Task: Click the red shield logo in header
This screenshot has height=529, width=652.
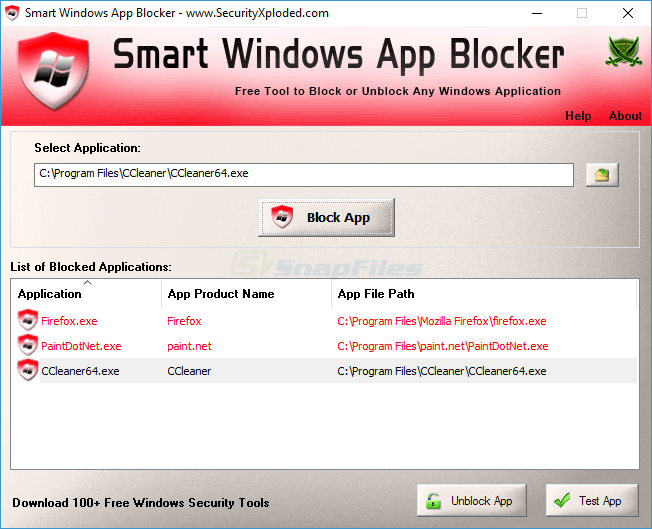Action: pos(54,71)
